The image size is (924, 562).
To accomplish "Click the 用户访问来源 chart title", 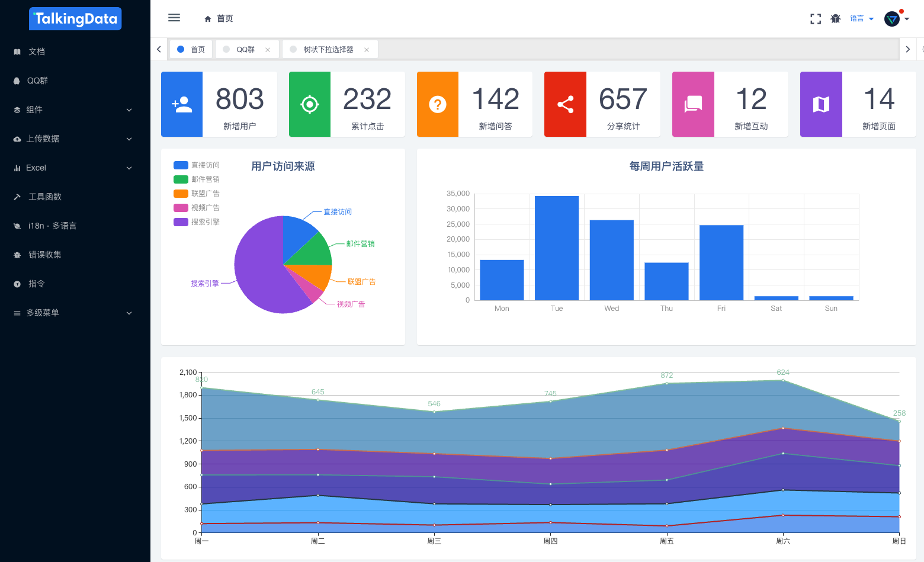I will tap(283, 166).
